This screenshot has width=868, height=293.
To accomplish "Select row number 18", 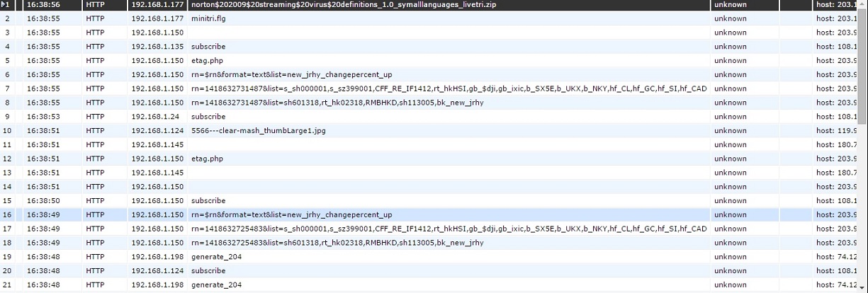I will point(7,243).
